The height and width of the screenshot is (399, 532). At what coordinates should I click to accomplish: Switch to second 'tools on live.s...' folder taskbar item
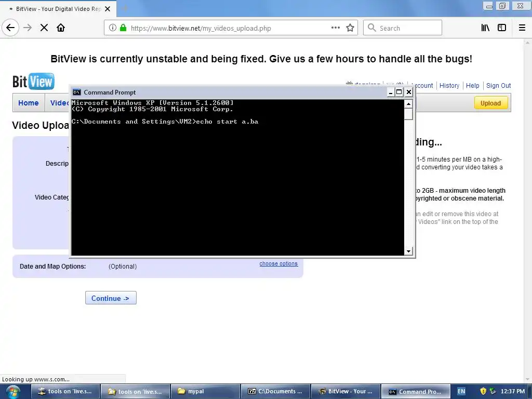point(136,392)
